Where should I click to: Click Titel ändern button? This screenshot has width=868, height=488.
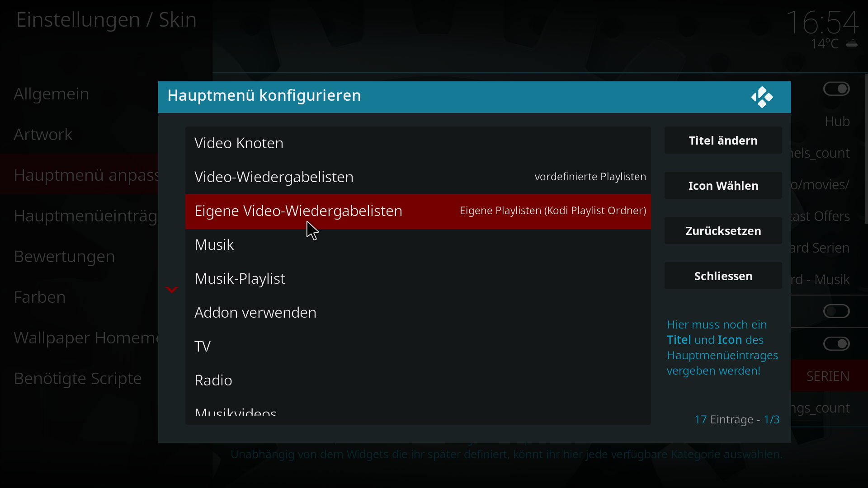pos(723,141)
